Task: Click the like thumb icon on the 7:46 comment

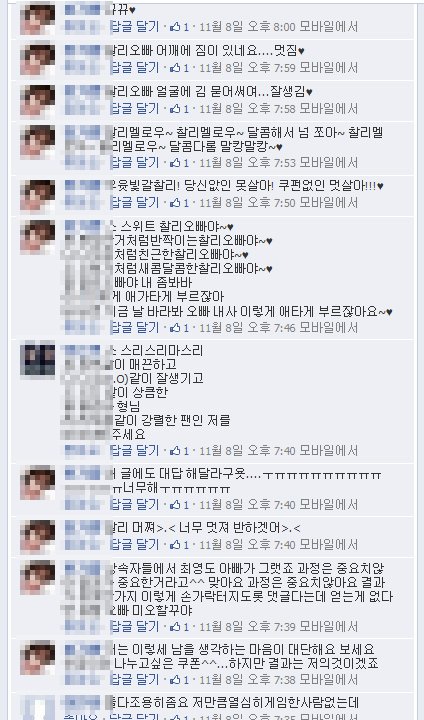Action: (175, 328)
